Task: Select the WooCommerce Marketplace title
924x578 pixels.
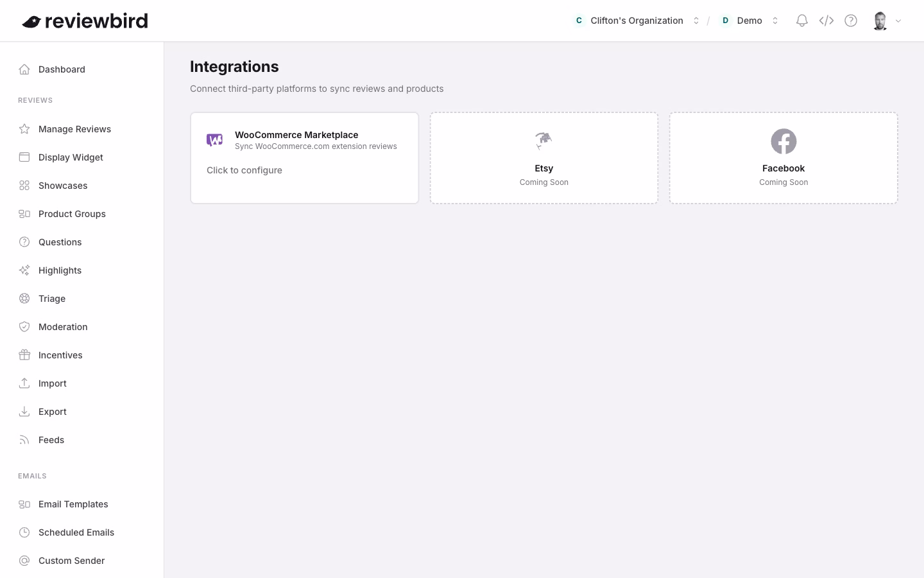Action: click(296, 135)
